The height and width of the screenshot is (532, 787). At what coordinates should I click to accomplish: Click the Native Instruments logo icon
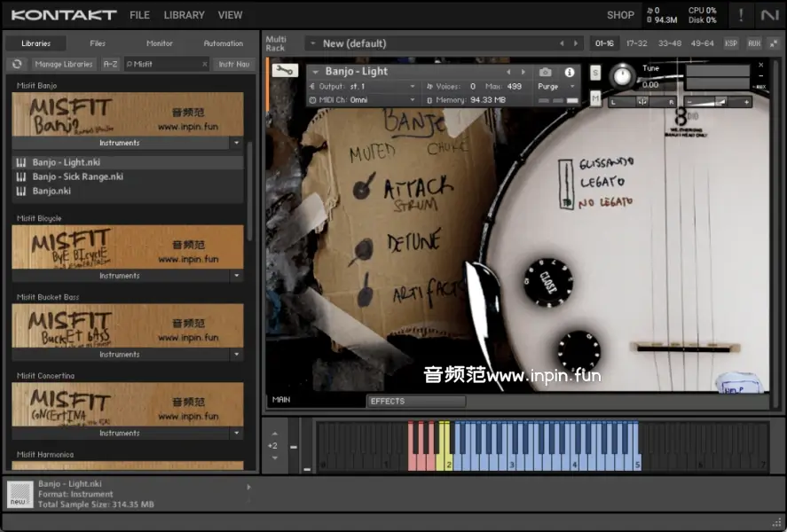768,15
